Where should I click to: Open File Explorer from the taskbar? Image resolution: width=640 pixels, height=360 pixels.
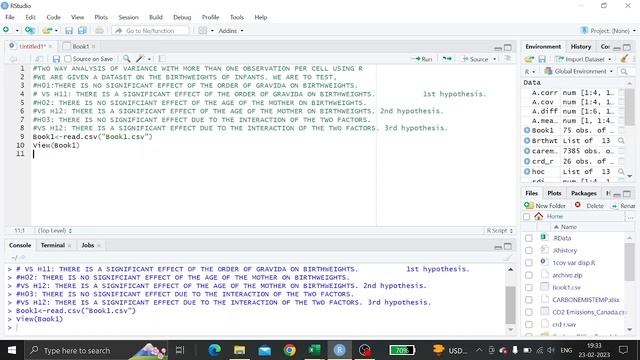point(240,350)
